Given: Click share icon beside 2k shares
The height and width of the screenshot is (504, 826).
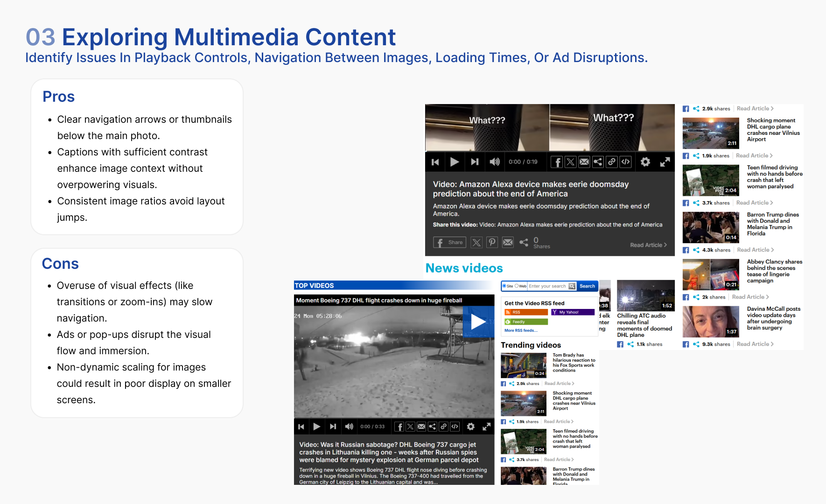Looking at the screenshot, I should click(x=696, y=297).
